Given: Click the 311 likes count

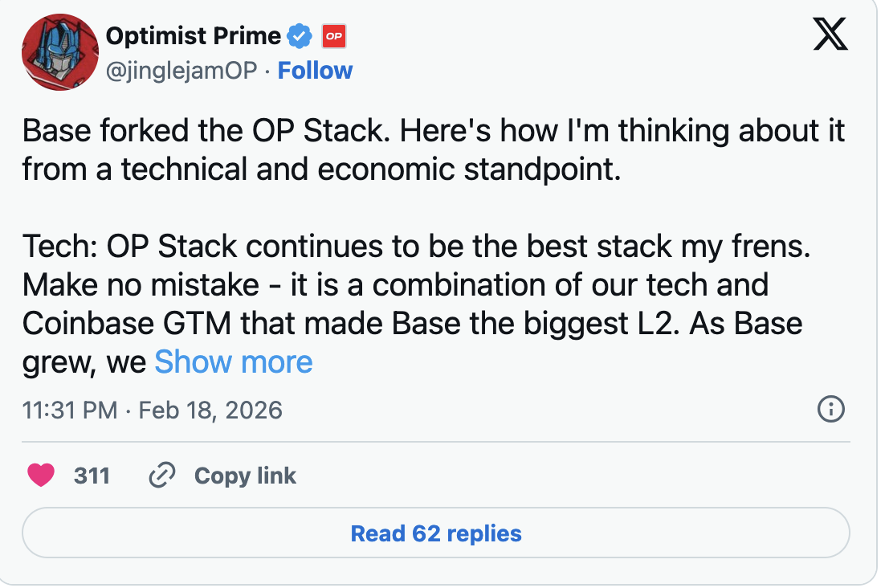Looking at the screenshot, I should pos(92,476).
